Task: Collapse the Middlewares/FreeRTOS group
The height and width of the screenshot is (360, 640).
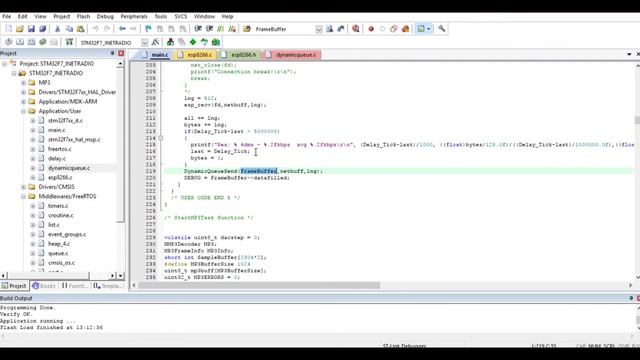Action: pyautogui.click(x=23, y=196)
